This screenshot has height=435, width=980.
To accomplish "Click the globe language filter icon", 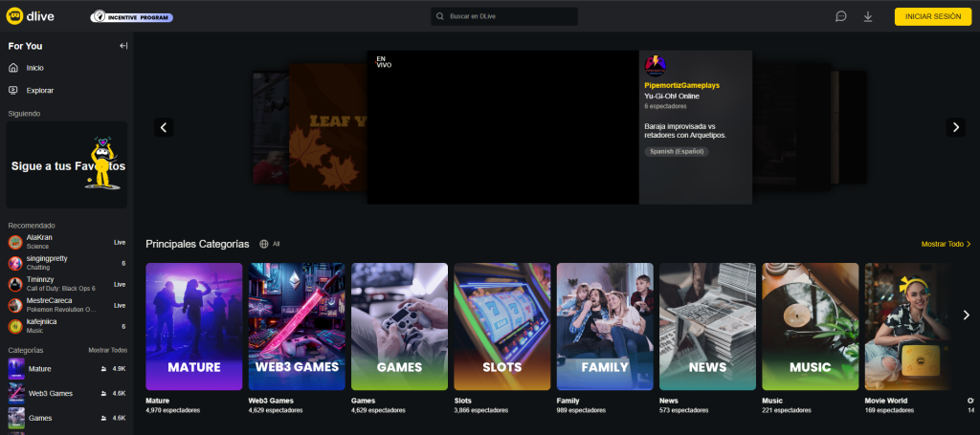I will (264, 244).
